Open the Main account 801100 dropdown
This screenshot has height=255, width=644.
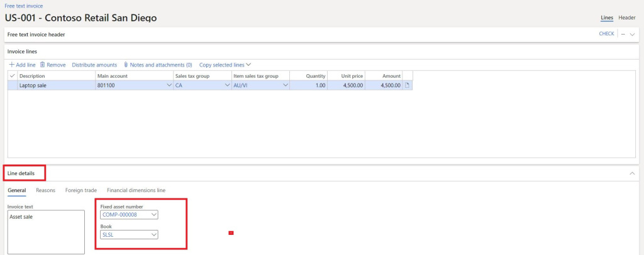168,85
